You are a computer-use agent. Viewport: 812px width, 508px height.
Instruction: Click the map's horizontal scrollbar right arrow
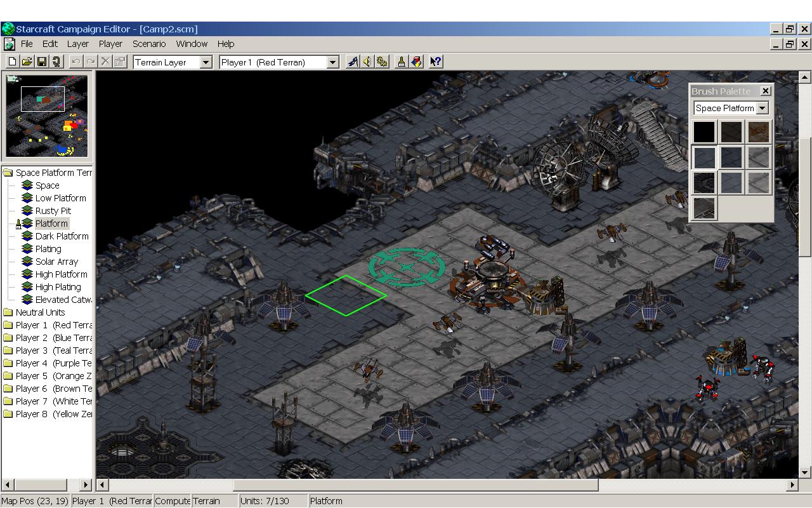click(x=792, y=485)
